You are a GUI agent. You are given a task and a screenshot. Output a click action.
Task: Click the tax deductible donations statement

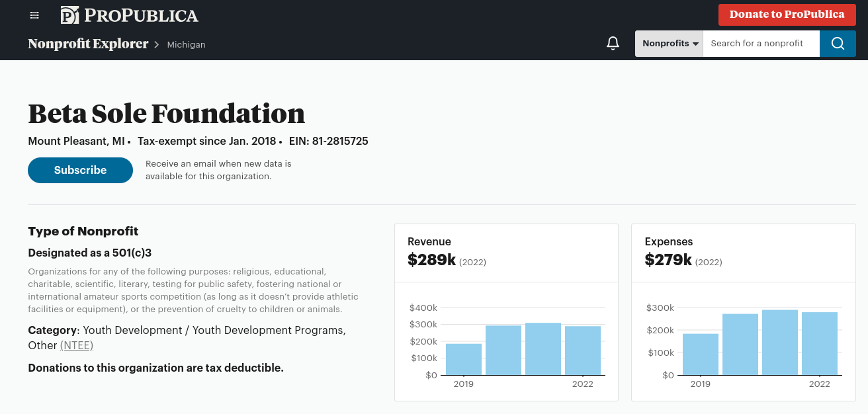click(x=155, y=368)
